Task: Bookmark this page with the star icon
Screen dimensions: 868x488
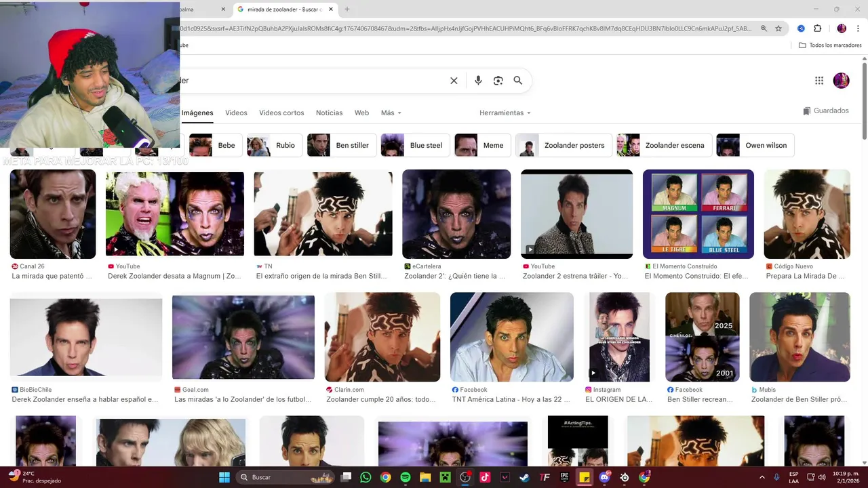Action: [x=778, y=28]
